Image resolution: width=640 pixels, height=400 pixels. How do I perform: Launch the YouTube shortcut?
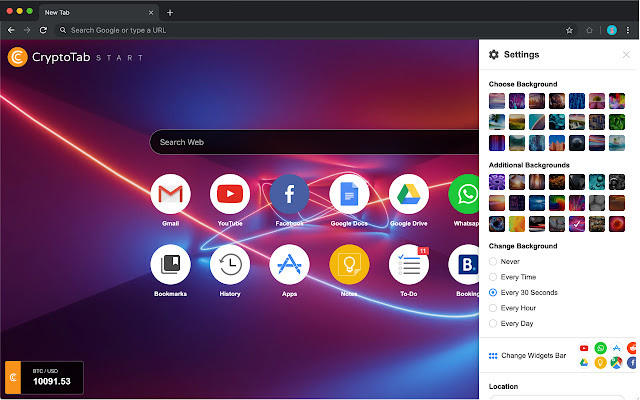(230, 193)
